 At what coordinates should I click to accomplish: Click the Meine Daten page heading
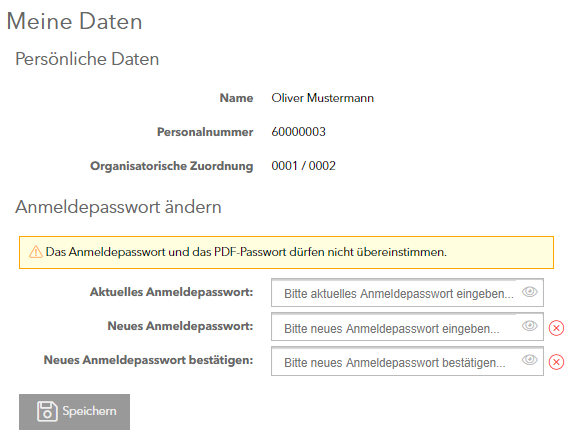74,21
